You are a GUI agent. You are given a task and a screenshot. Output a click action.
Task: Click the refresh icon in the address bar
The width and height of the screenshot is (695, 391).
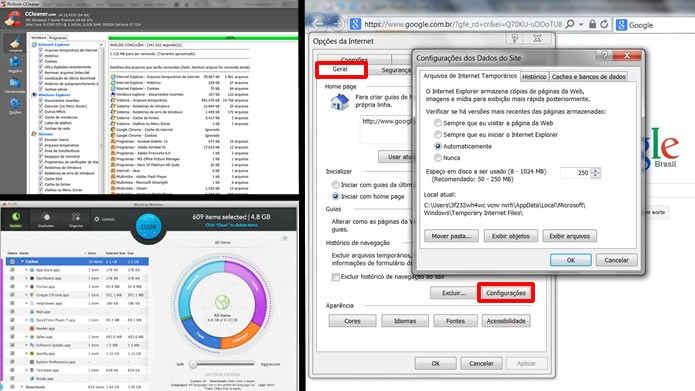[x=604, y=24]
